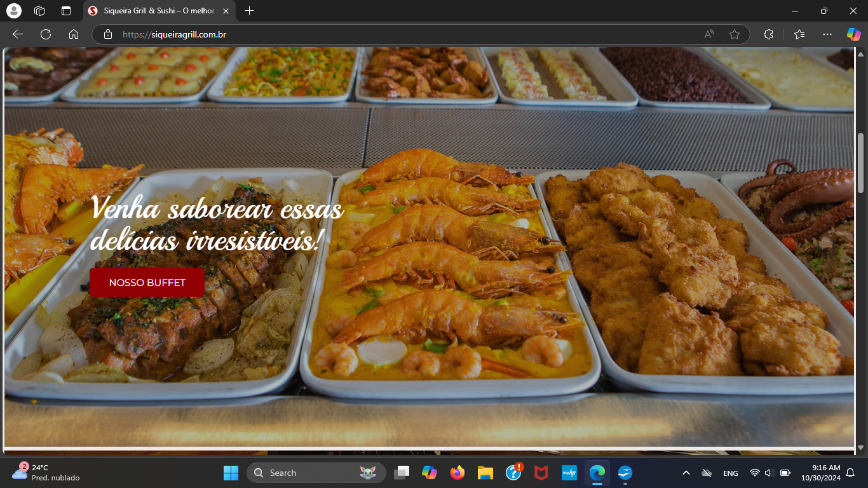
Task: Show hidden system tray icons
Action: point(686,473)
